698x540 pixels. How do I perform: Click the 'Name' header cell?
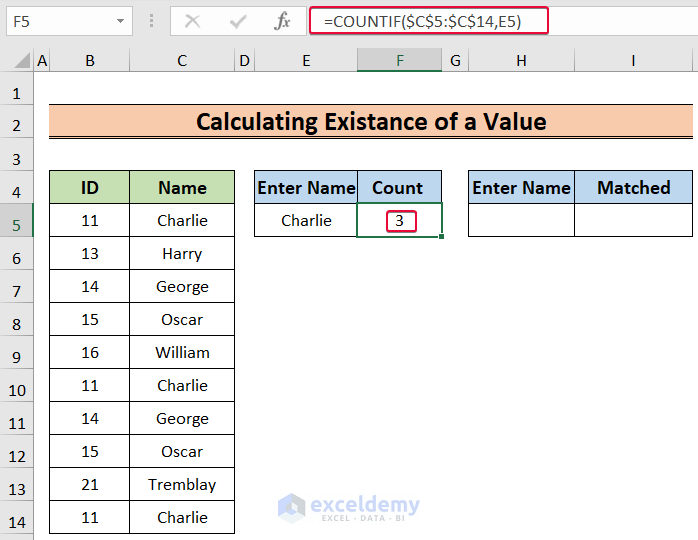(182, 187)
